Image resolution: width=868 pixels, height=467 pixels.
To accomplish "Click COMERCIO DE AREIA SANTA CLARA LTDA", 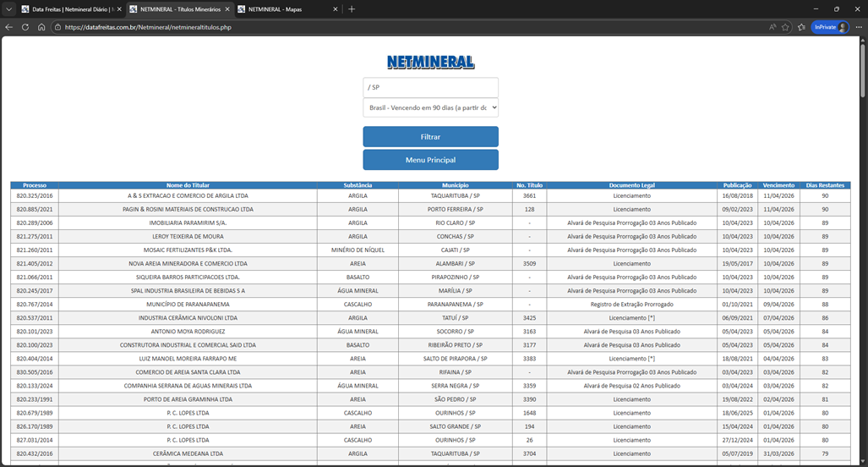I will tap(188, 372).
